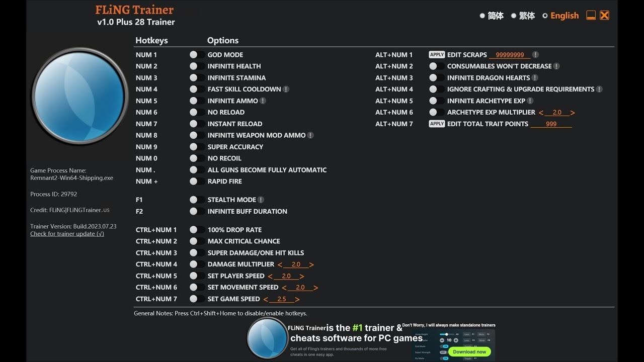Screen dimensions: 644x362
Task: Toggle Ignore Crafting & Upgrade Requirements
Action: click(x=437, y=89)
